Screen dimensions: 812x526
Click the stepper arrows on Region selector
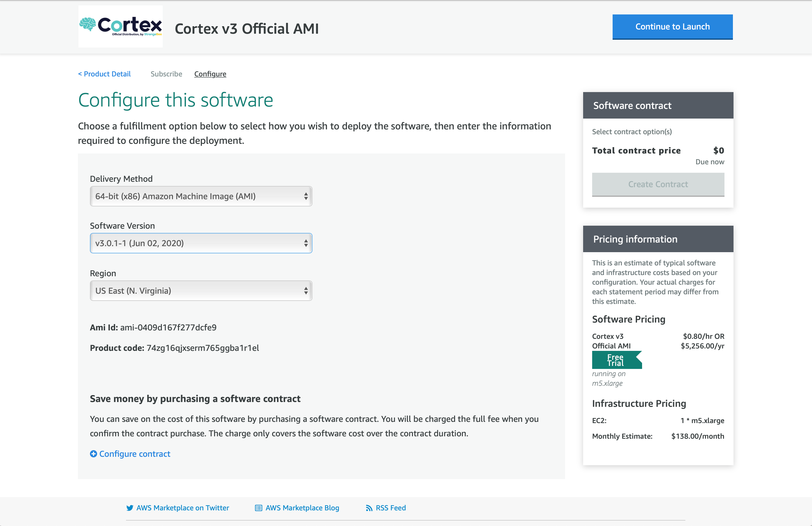tap(307, 290)
